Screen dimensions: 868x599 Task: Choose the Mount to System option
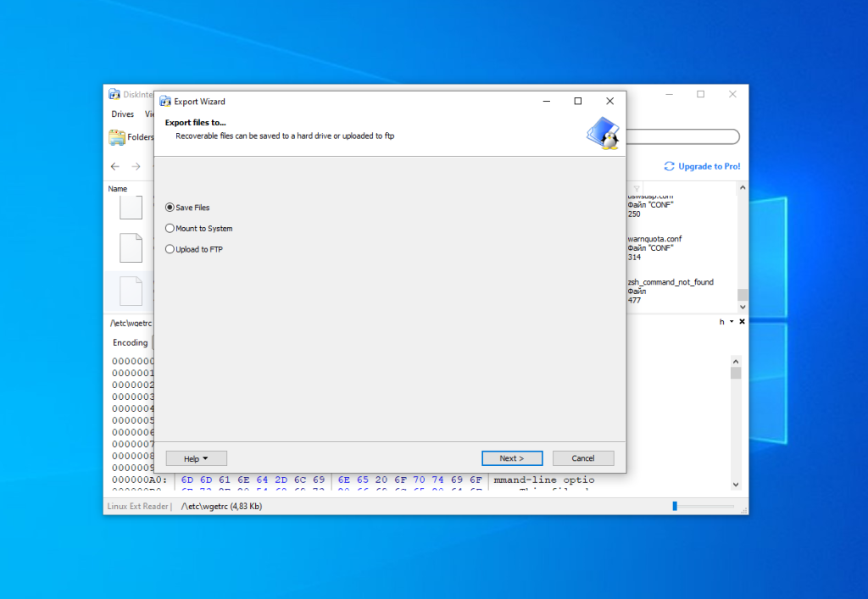click(170, 229)
